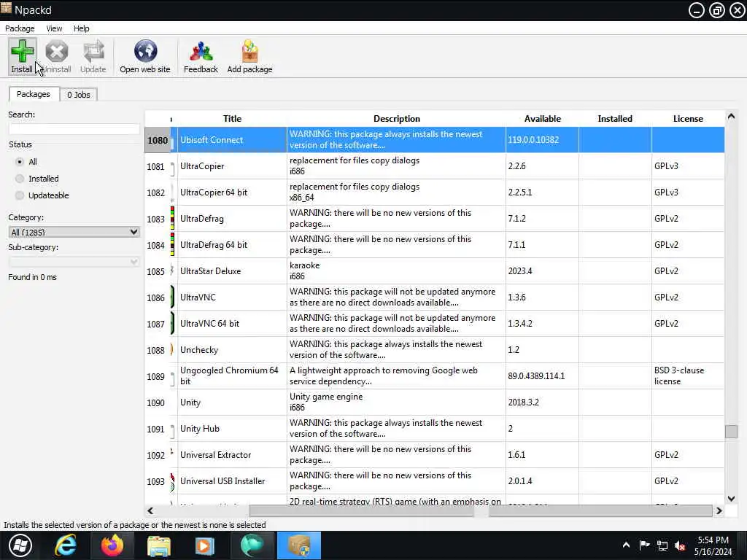Open the View menu
Screen dimensions: 747x560
click(54, 28)
